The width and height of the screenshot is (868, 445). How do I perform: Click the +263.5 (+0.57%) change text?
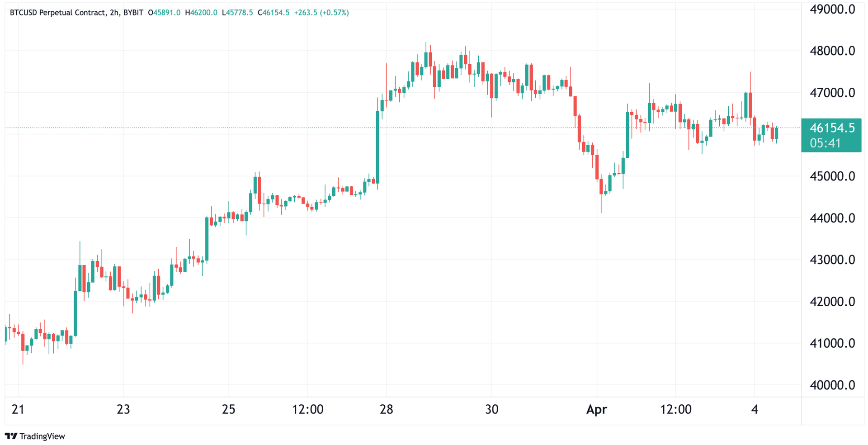[x=321, y=13]
